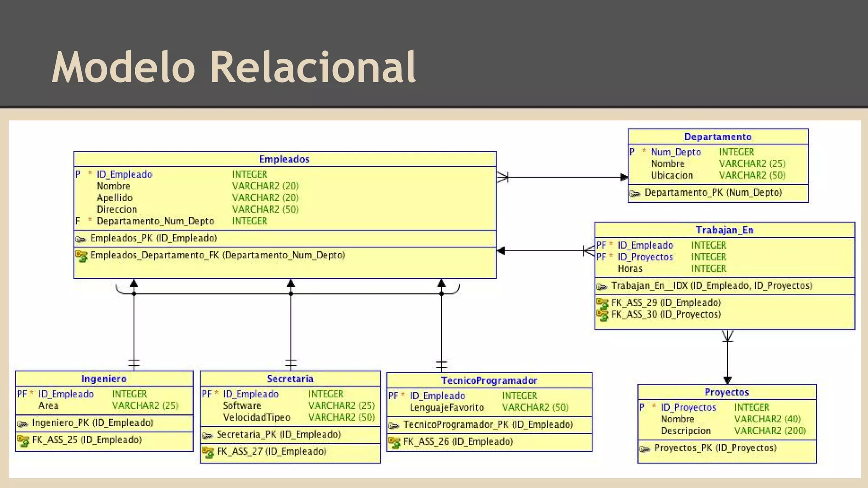Click the VelocidadTipeo column in Secretaria
This screenshot has height=488, width=868.
point(256,417)
